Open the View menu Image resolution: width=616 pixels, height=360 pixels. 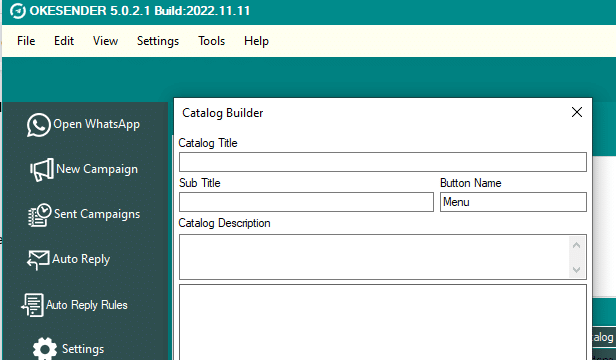(105, 41)
